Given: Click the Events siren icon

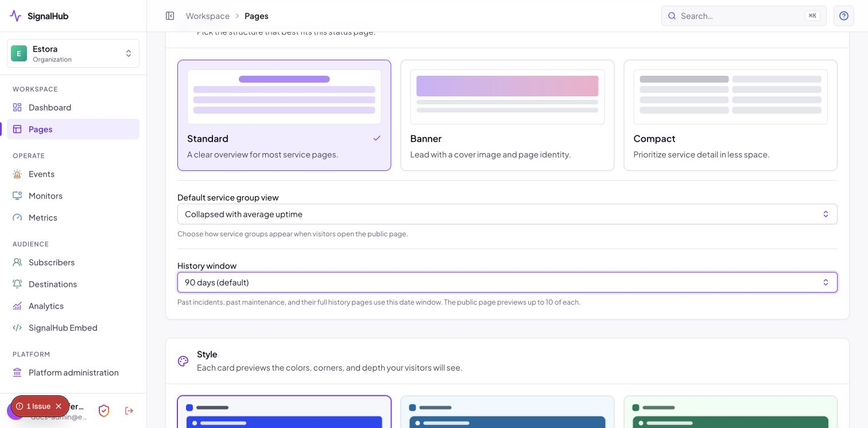Looking at the screenshot, I should [17, 174].
